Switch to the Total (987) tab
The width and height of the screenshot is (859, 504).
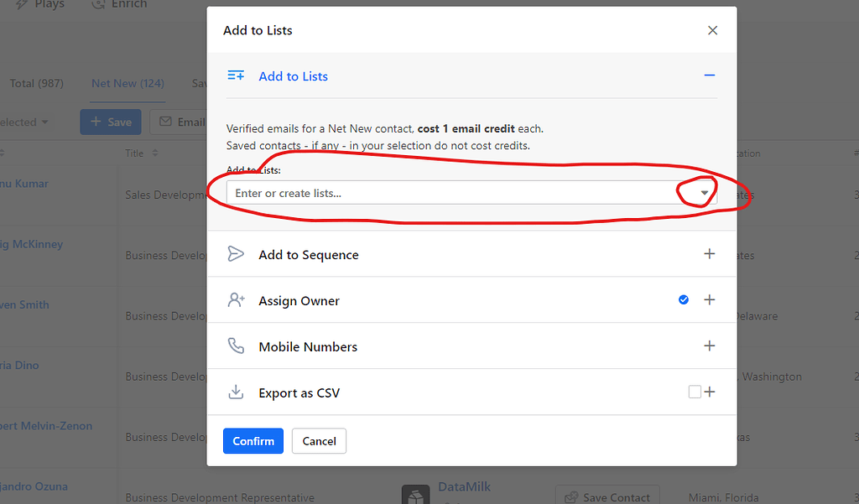click(37, 83)
